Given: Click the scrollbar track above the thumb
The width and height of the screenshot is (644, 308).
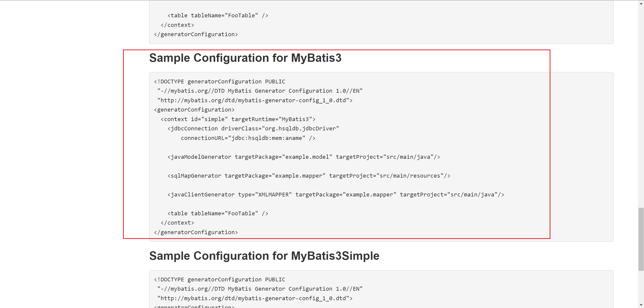Looking at the screenshot, I should pyautogui.click(x=641, y=107).
